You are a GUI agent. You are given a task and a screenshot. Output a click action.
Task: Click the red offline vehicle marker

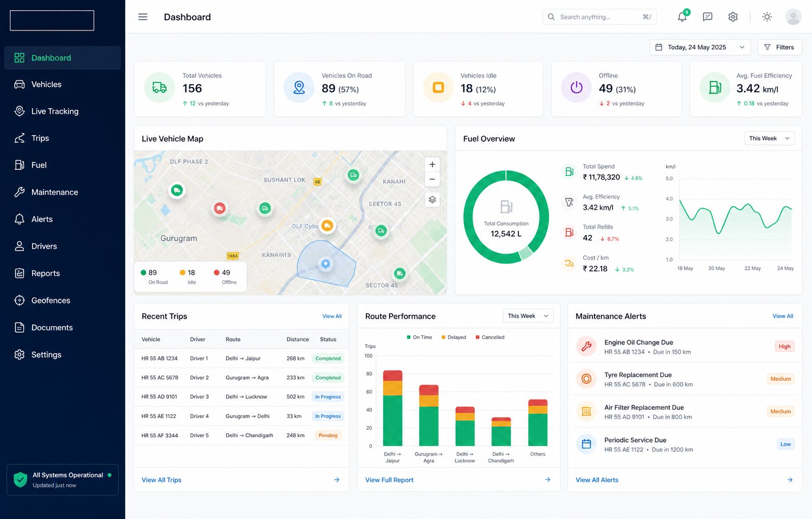(x=220, y=209)
